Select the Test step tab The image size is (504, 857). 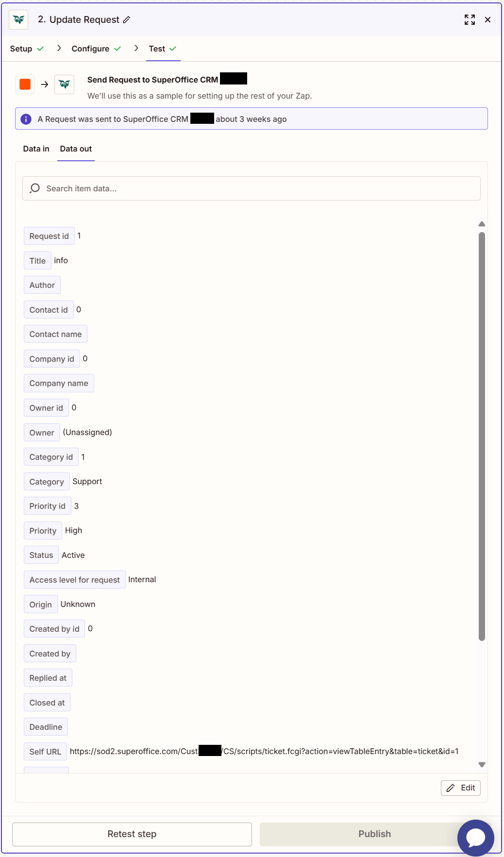157,49
